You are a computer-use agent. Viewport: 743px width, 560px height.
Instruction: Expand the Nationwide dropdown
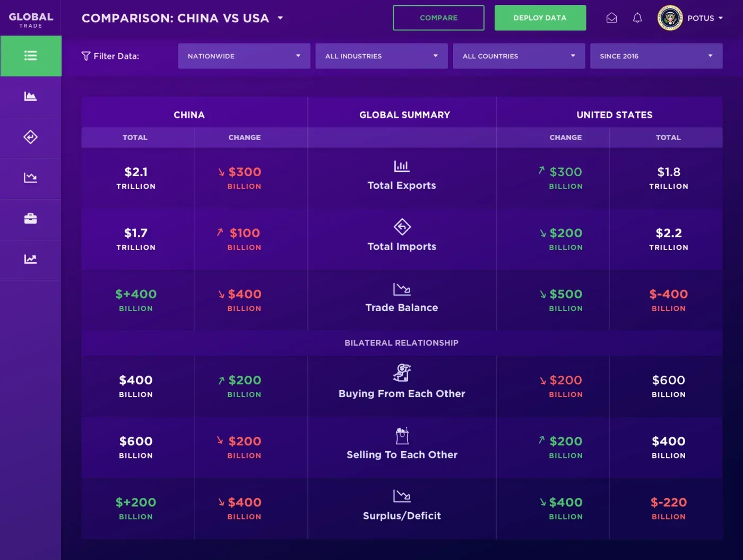point(244,56)
